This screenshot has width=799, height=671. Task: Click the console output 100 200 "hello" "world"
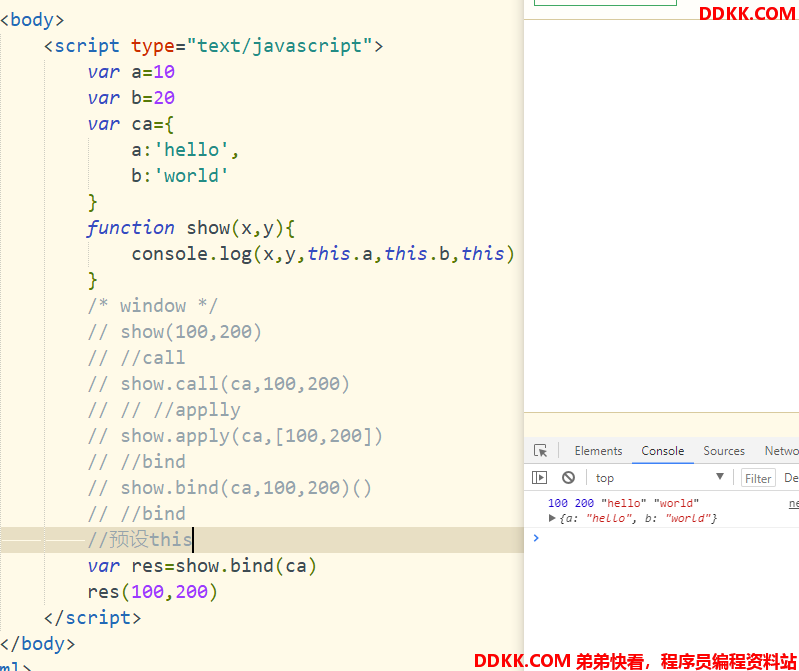623,503
